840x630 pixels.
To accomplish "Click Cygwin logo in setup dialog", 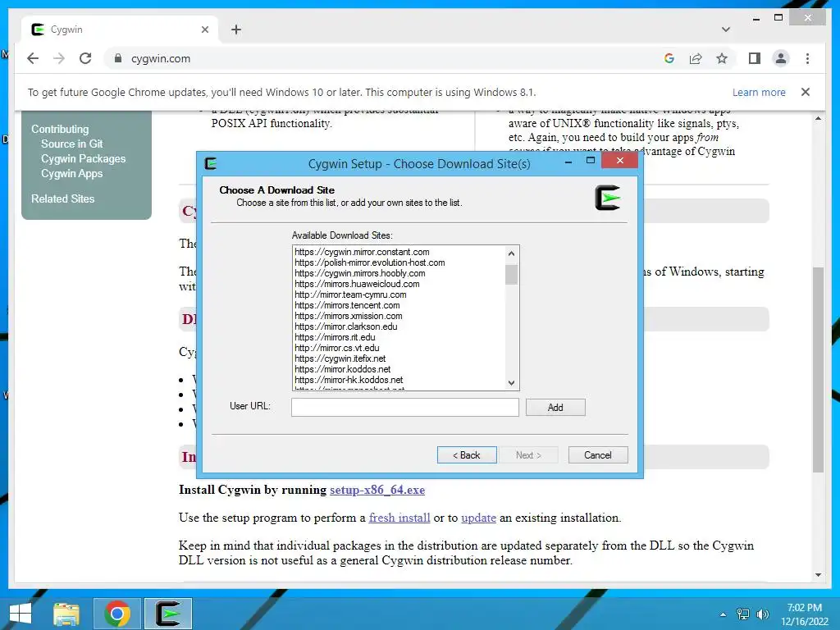I will (608, 198).
